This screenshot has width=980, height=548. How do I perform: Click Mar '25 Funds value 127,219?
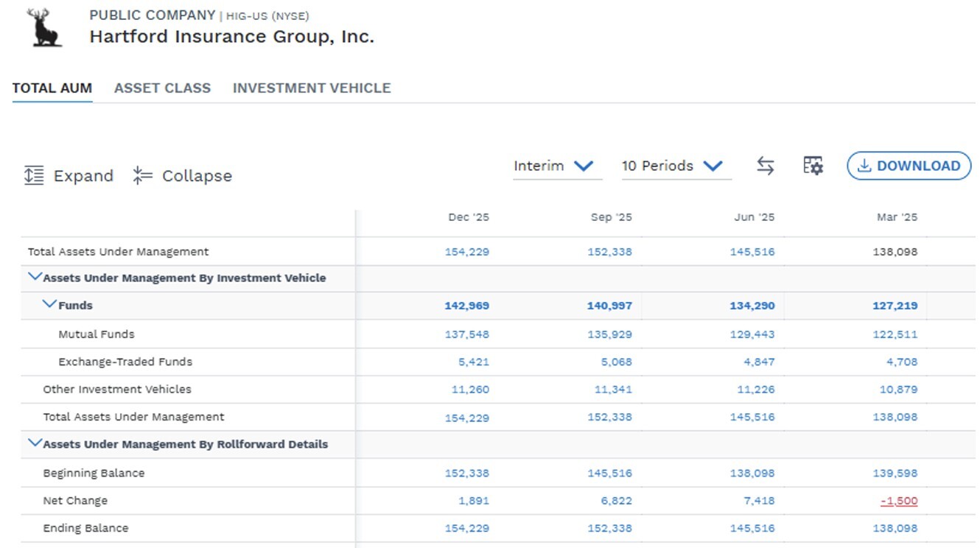(x=895, y=306)
